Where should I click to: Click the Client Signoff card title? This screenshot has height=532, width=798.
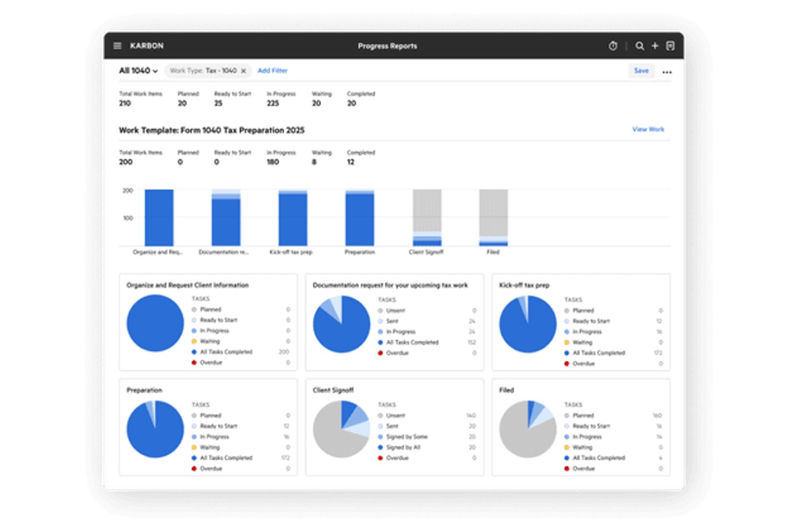pyautogui.click(x=333, y=390)
